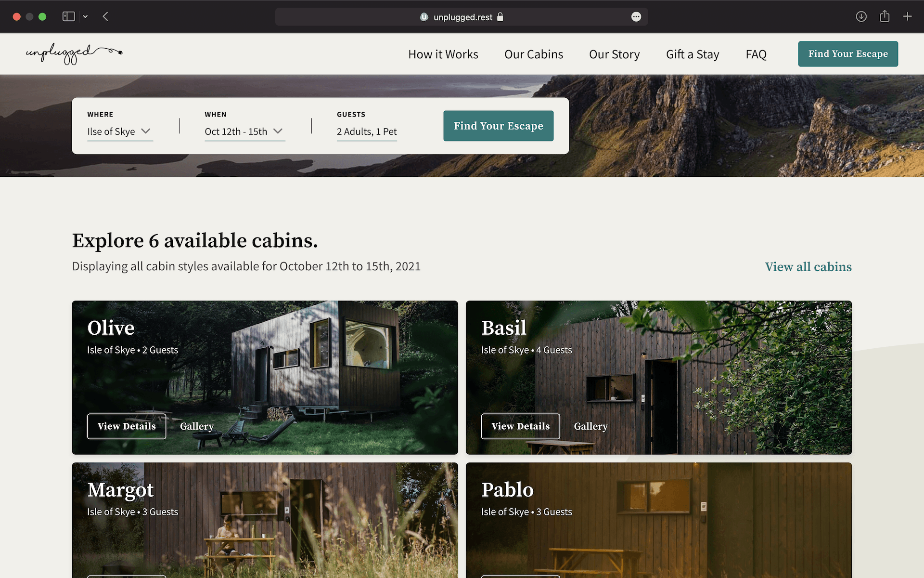Image resolution: width=924 pixels, height=578 pixels.
Task: Click Find Your Escape in header
Action: [847, 54]
